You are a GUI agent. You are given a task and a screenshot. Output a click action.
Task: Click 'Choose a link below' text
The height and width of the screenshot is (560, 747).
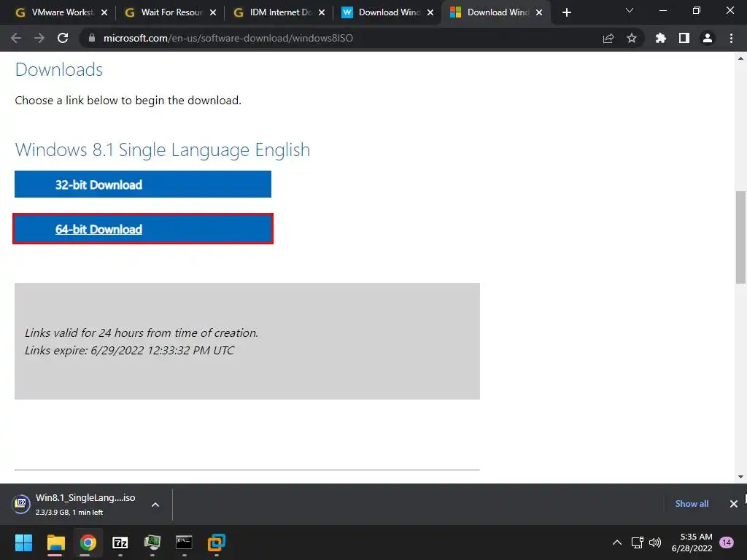click(128, 101)
